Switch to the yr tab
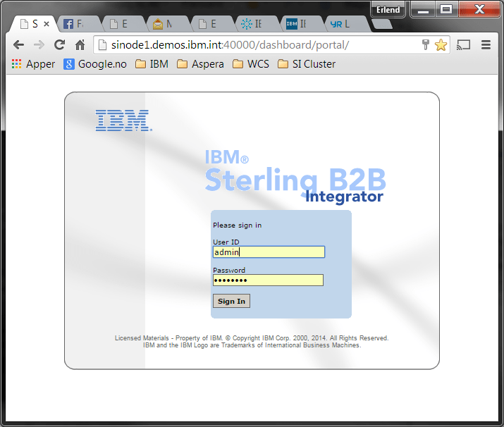 click(x=345, y=24)
